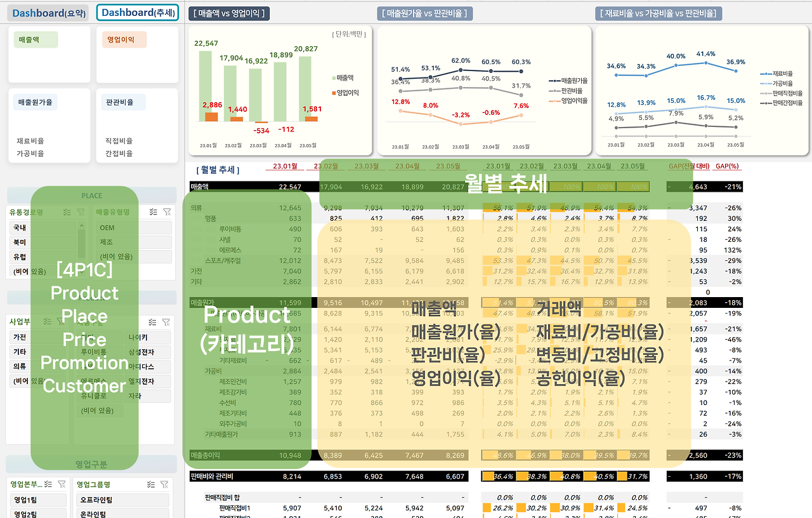Pick 영업2팀 in the 영업본부 slicer
Image resolution: width=812 pixels, height=518 pixels.
38,514
